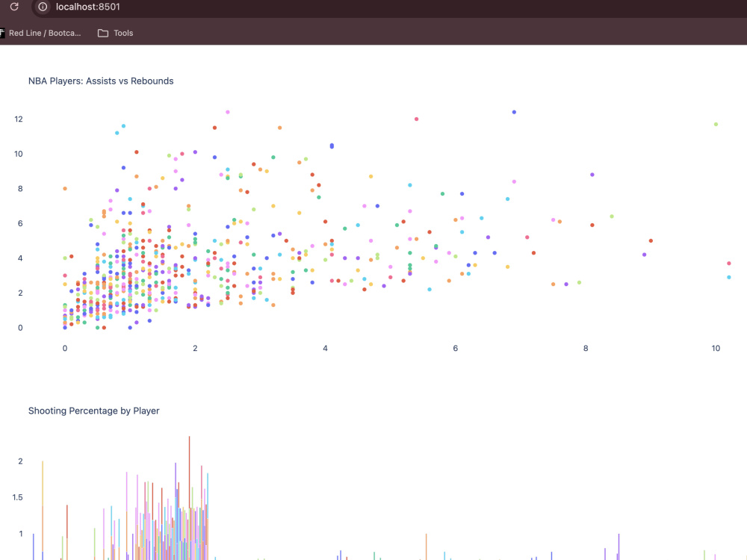This screenshot has height=560, width=747.
Task: Click the light-green point at far right near 12
Action: [716, 124]
